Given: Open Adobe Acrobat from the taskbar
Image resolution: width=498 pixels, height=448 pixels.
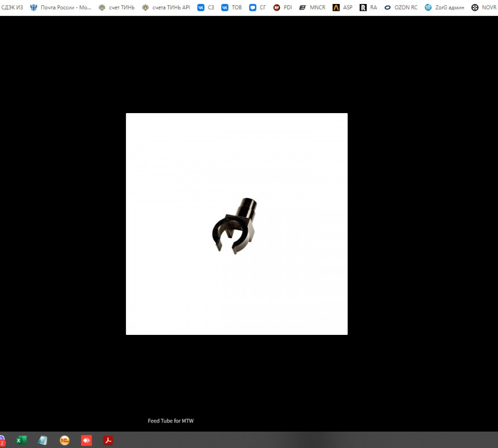Looking at the screenshot, I should (x=108, y=441).
